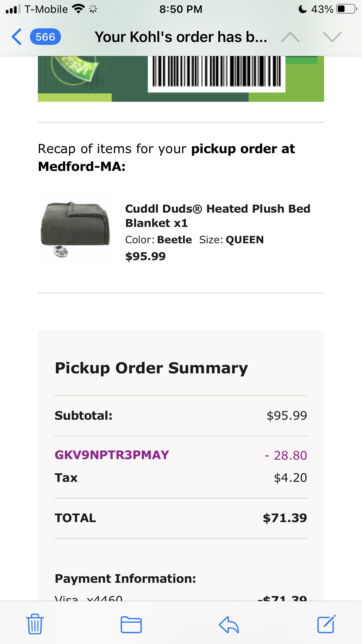Tap the 8:50 PM clock
The height and width of the screenshot is (644, 362).
pyautogui.click(x=181, y=9)
